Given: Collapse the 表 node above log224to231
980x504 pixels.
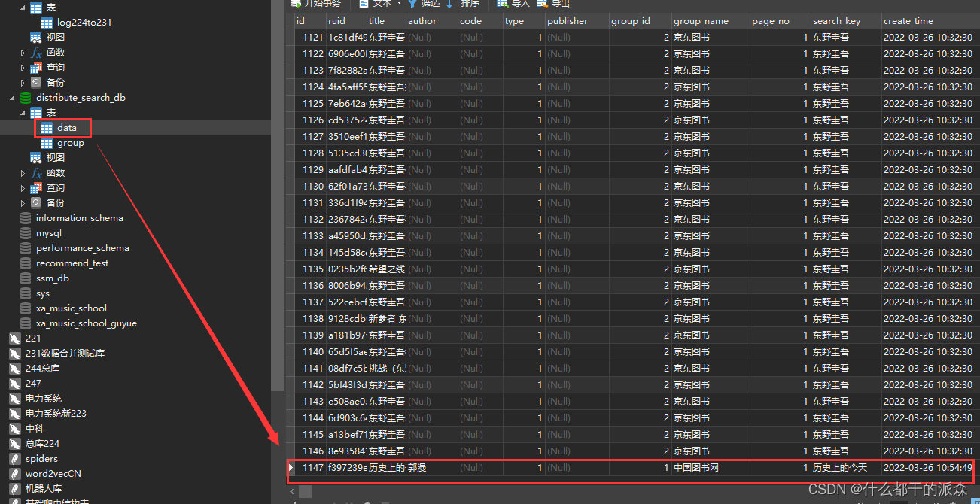Looking at the screenshot, I should pos(23,8).
